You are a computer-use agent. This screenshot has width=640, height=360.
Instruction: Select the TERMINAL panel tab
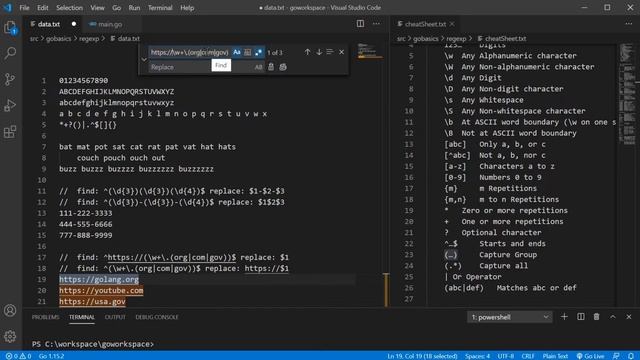pos(82,317)
